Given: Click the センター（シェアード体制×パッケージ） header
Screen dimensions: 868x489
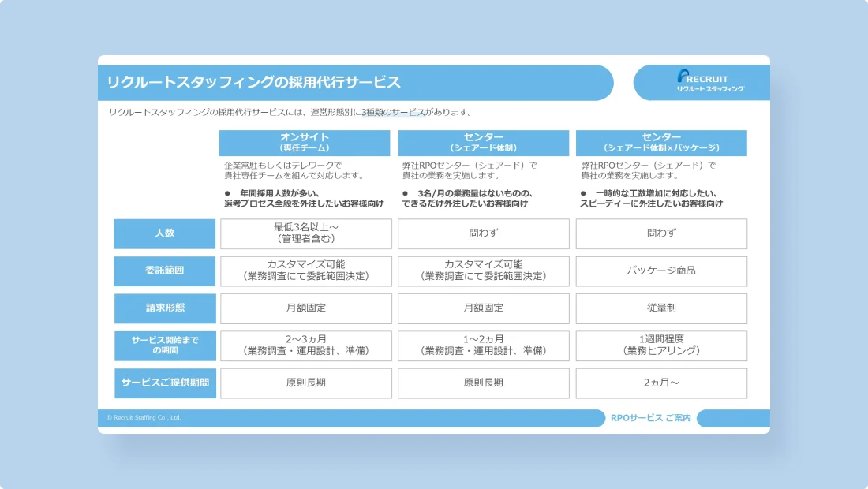Looking at the screenshot, I should tap(661, 143).
